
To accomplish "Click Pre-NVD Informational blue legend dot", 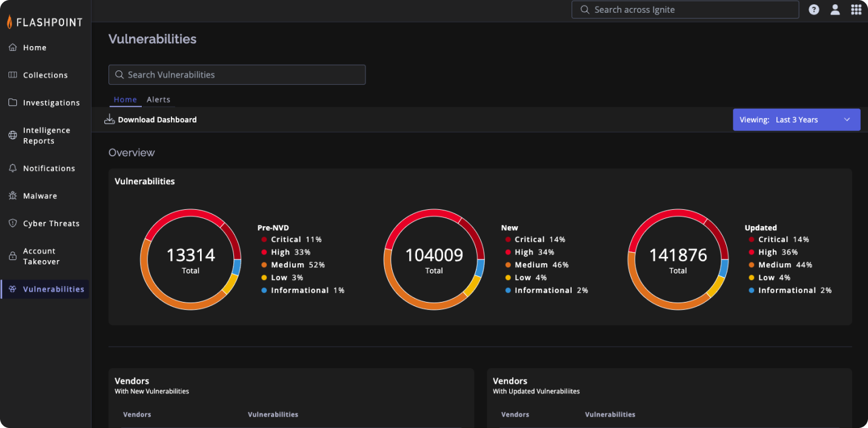I will pos(264,290).
